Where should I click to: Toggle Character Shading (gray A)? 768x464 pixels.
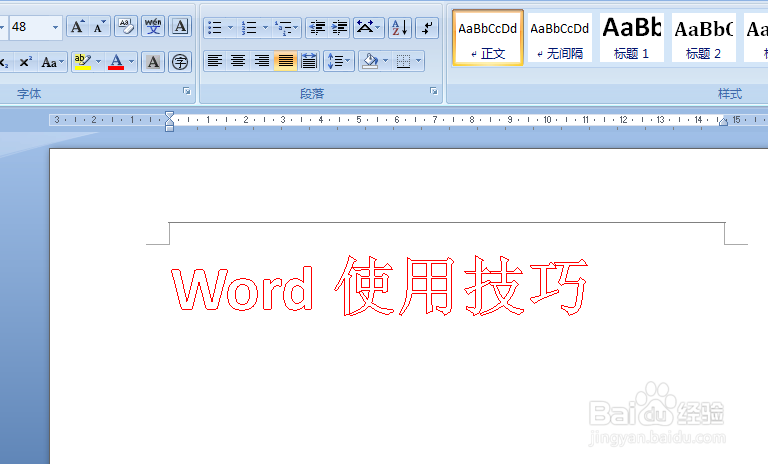(x=153, y=62)
